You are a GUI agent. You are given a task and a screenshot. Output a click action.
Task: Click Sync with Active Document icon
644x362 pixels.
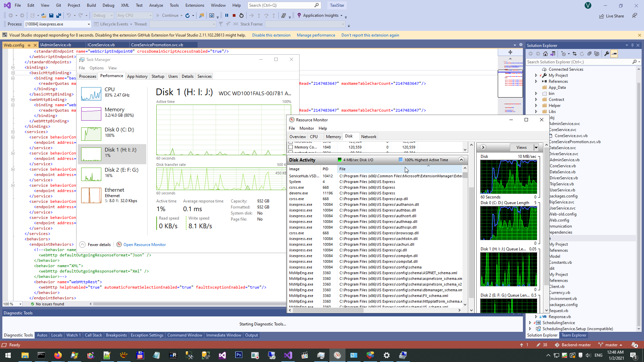575,54
